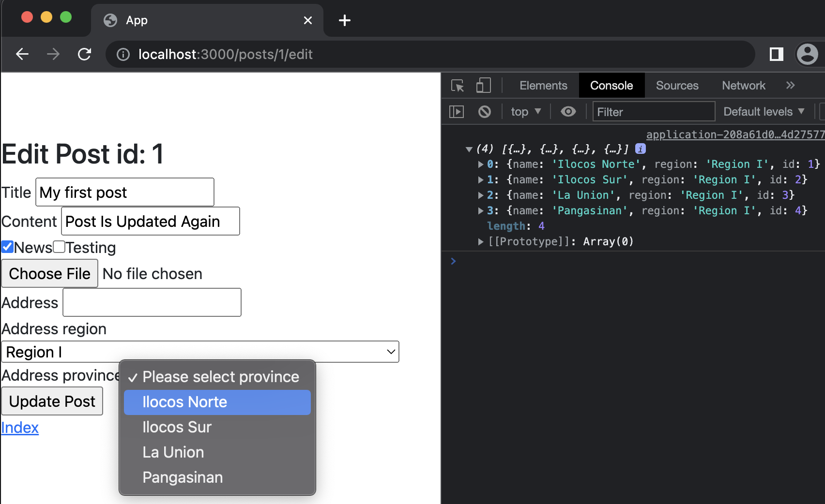Open the Address region dropdown
The width and height of the screenshot is (825, 504).
(x=200, y=352)
